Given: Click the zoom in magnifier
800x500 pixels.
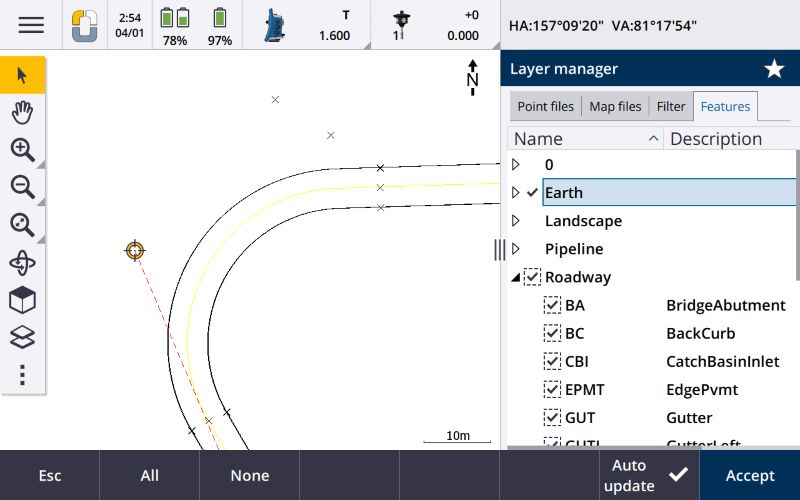Looking at the screenshot, I should pos(22,150).
